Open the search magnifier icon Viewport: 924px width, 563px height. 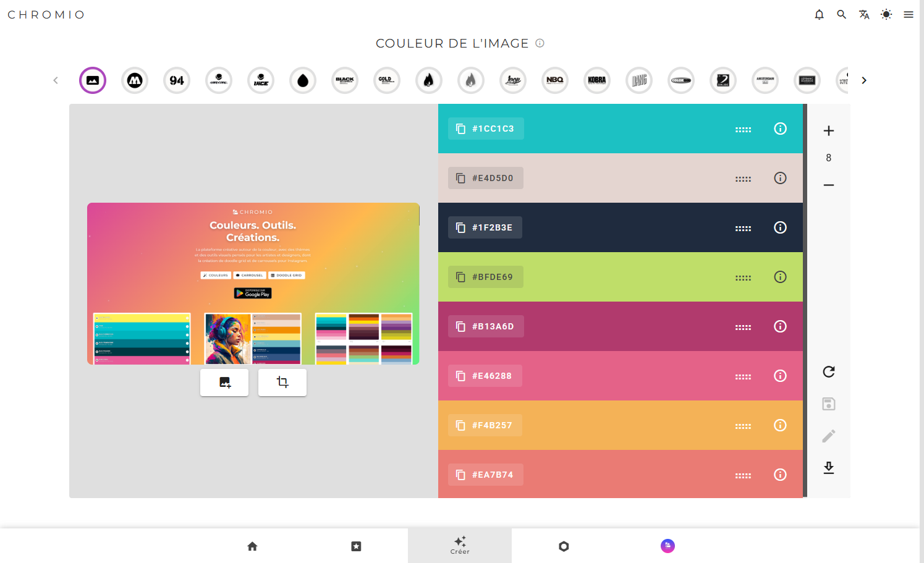pos(841,14)
